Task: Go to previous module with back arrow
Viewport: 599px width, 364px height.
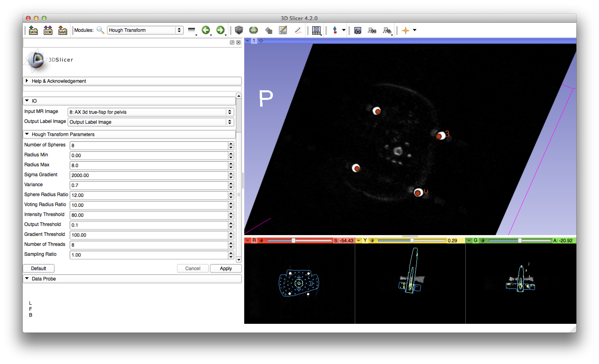Action: tap(206, 30)
